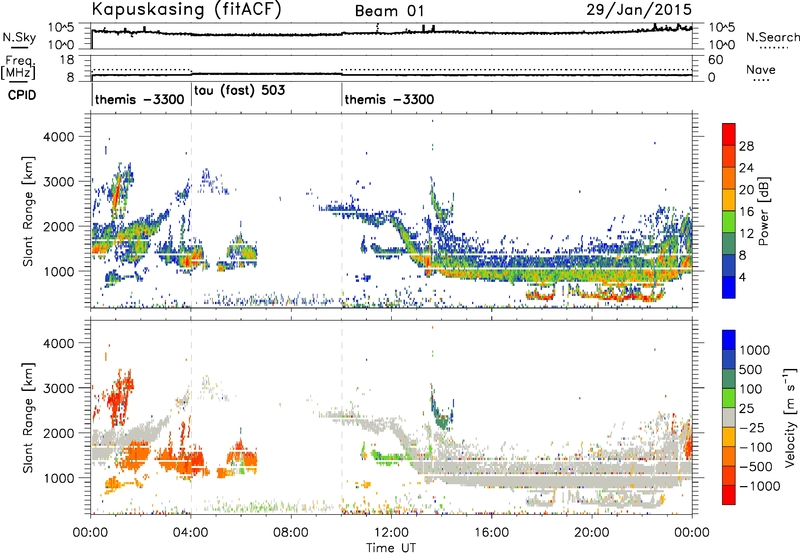Viewport: 800px width, 554px height.
Task: Click the 'Beam 01' label
Action: tap(389, 11)
